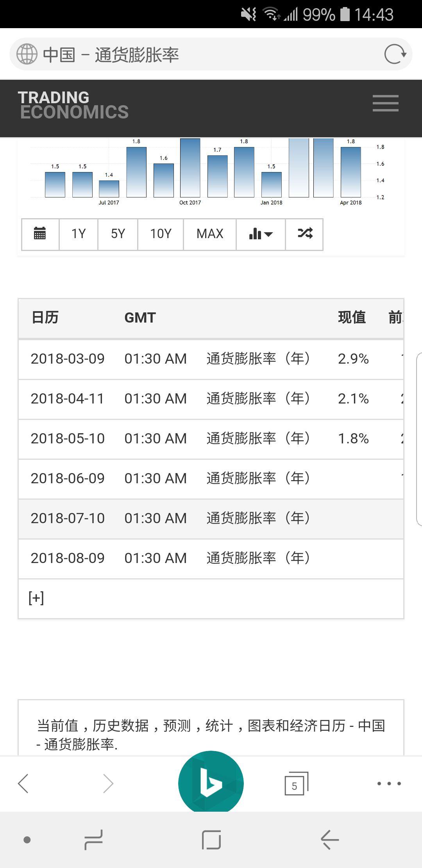This screenshot has width=422, height=868.
Task: Reload page with the refresh icon
Action: tap(395, 54)
